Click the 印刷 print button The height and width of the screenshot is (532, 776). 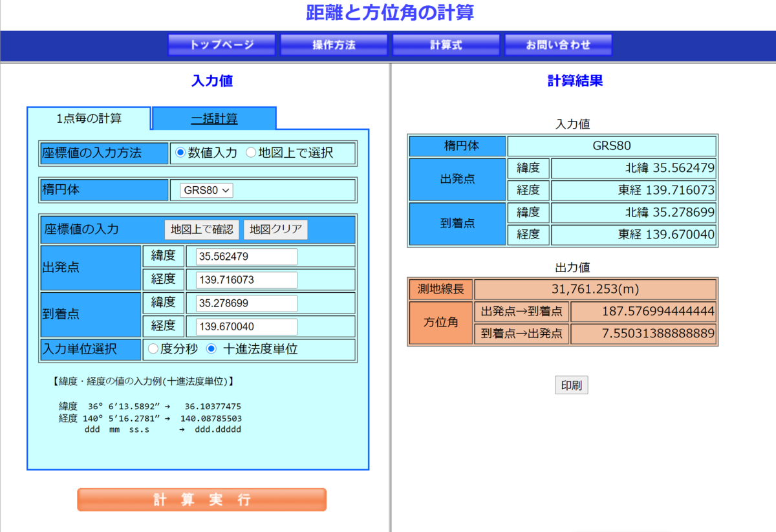(x=571, y=386)
